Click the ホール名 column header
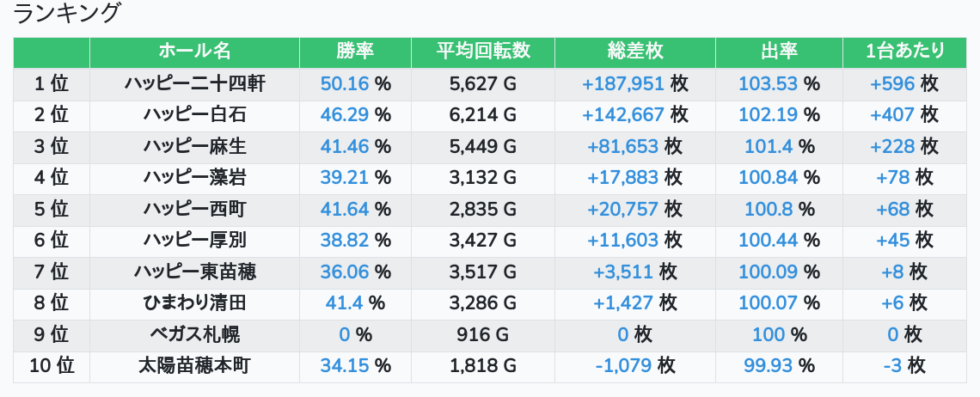 (194, 52)
